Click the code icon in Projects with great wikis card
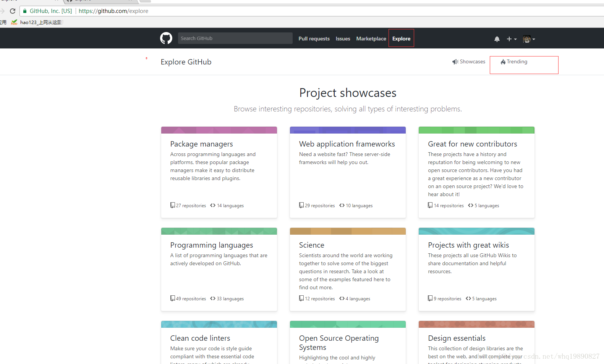The height and width of the screenshot is (364, 604). (x=468, y=298)
